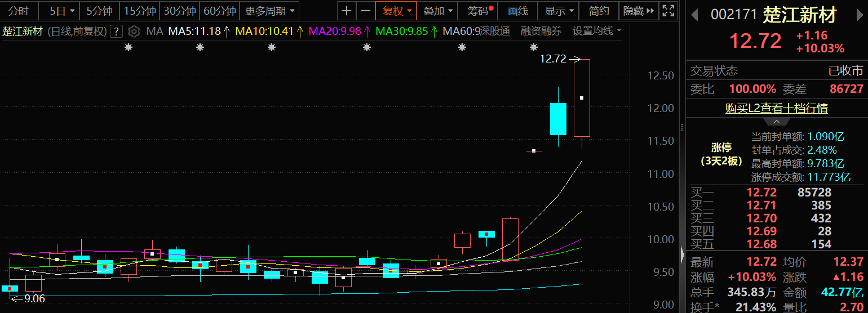Click the question mark help icon
The image size is (868, 313).
pos(116,31)
